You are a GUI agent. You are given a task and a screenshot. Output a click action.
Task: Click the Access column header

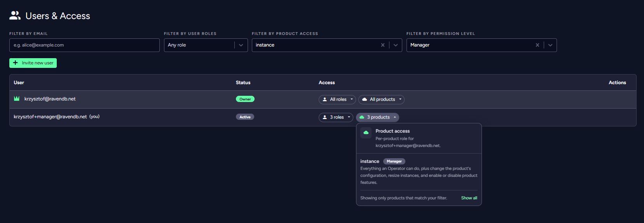[x=326, y=83]
